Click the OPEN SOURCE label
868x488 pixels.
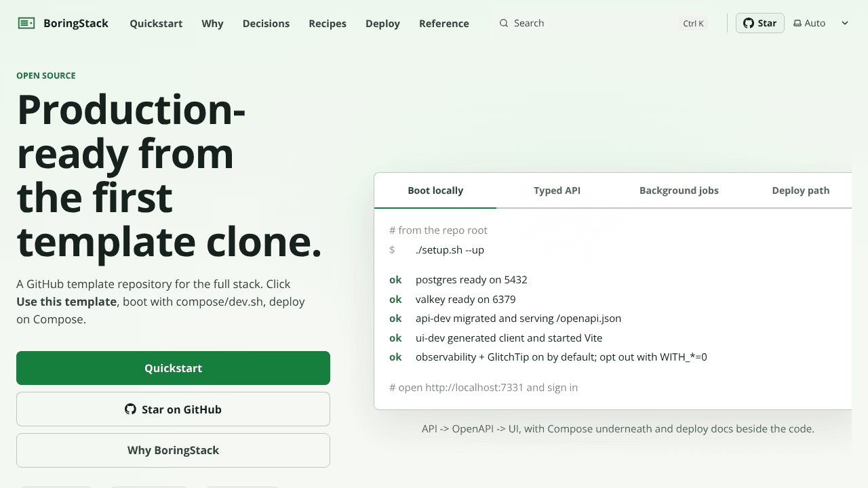coord(46,75)
